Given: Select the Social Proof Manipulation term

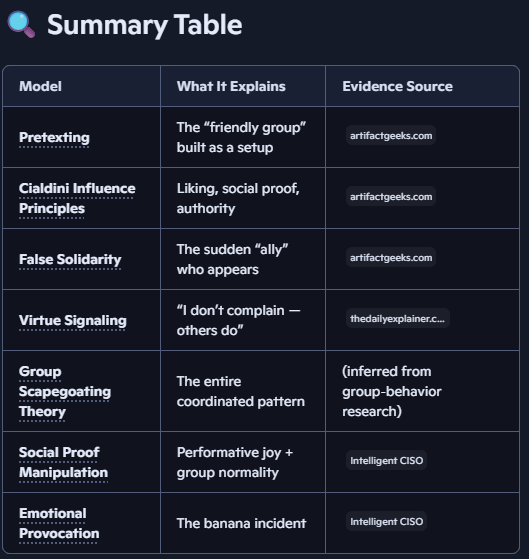Looking at the screenshot, I should [63, 462].
